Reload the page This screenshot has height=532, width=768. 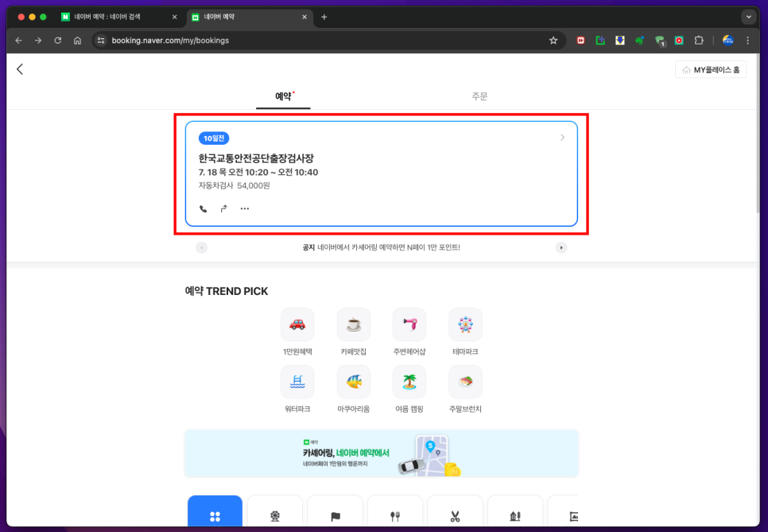coord(58,41)
